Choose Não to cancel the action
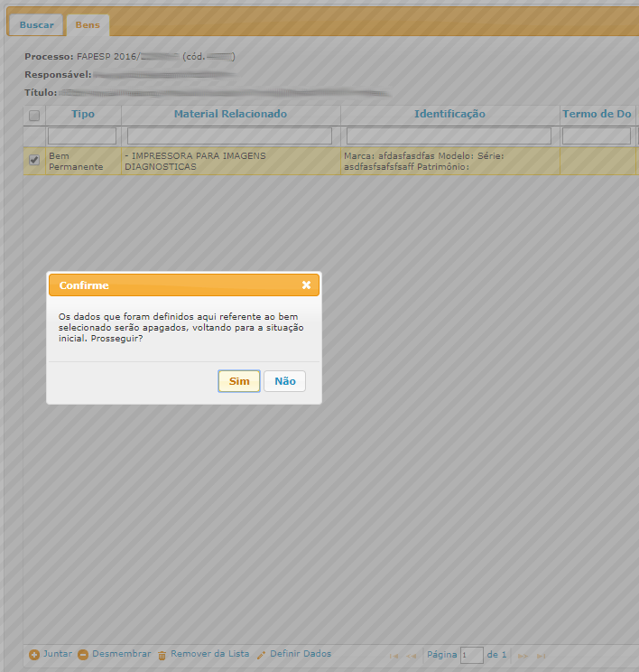This screenshot has width=639, height=672. tap(285, 381)
